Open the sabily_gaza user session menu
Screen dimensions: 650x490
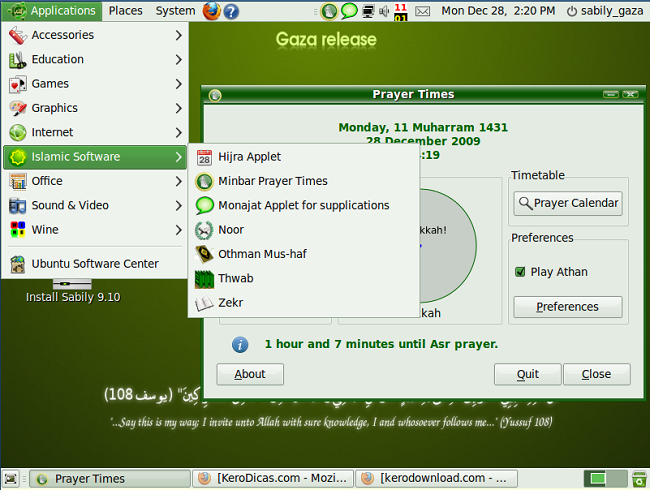tap(605, 11)
